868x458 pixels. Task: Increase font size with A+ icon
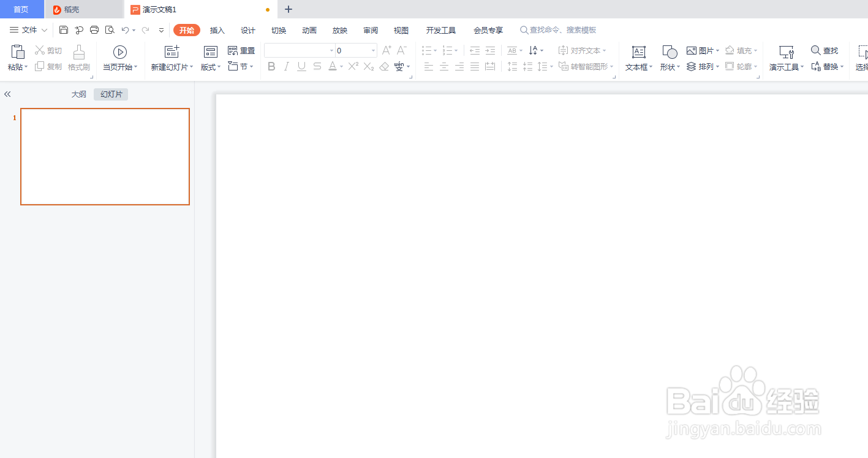point(387,50)
